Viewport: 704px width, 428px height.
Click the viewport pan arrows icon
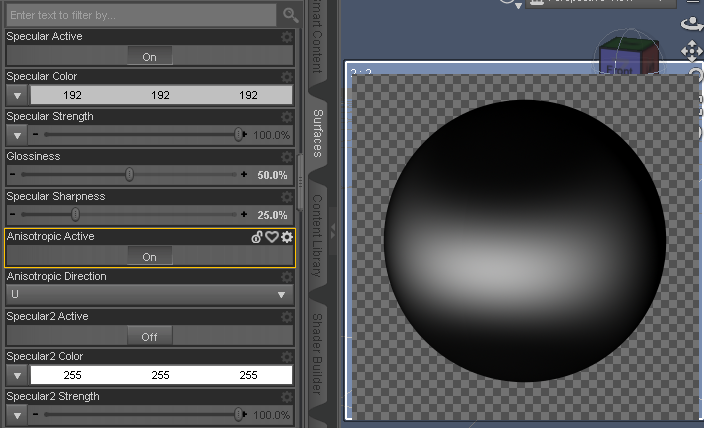pyautogui.click(x=692, y=51)
